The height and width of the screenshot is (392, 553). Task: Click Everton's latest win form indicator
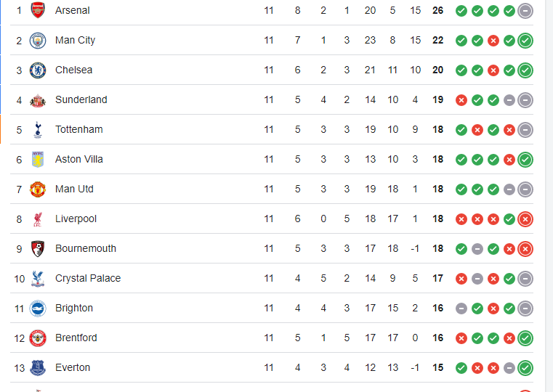pos(525,368)
